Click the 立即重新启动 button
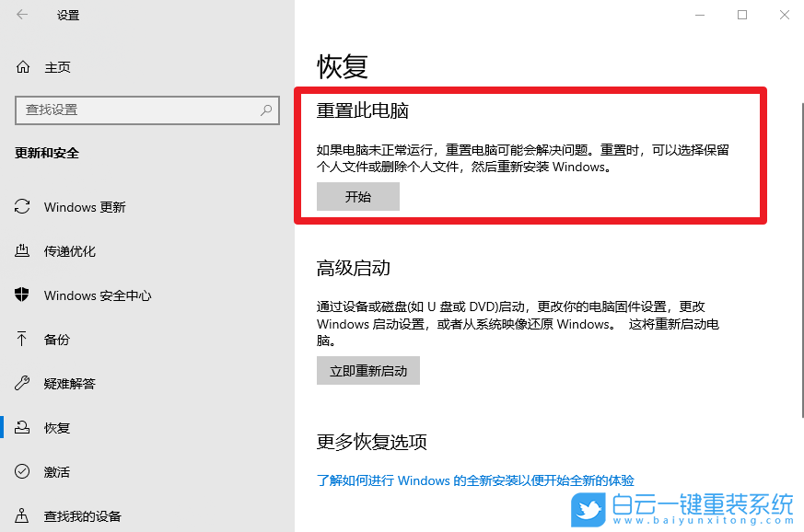The width and height of the screenshot is (804, 532). [x=367, y=370]
